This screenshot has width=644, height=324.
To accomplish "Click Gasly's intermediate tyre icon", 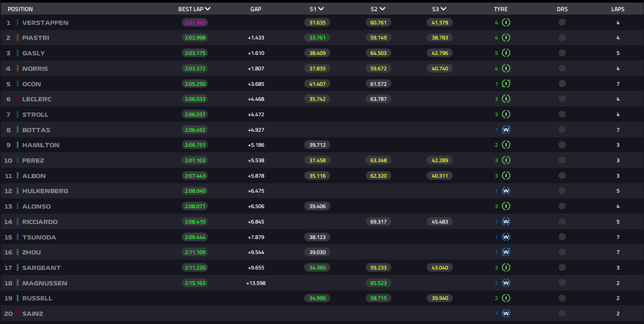I will 506,53.
